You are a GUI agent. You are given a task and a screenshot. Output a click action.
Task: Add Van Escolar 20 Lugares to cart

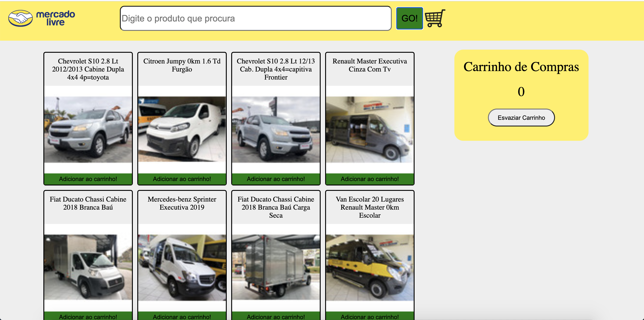pos(369,316)
